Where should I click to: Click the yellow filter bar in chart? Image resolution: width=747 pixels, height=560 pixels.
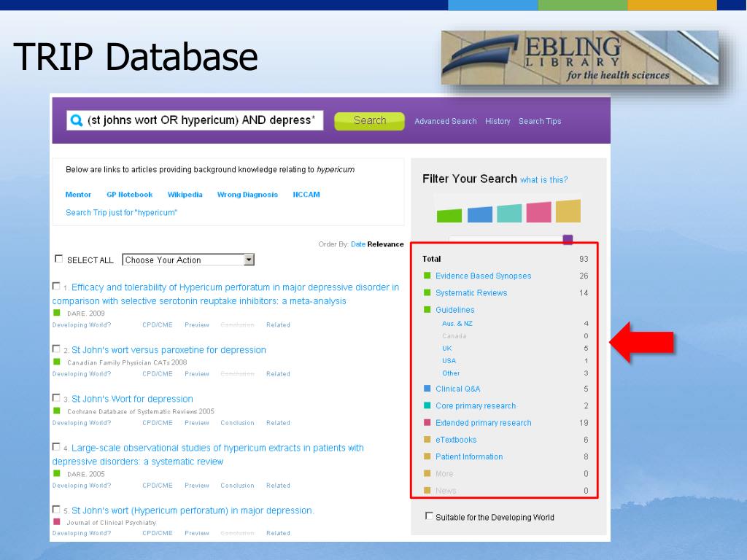pos(568,211)
